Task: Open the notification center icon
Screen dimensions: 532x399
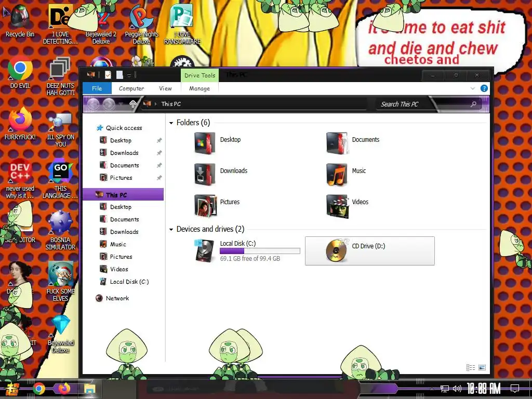Action: tap(515, 389)
